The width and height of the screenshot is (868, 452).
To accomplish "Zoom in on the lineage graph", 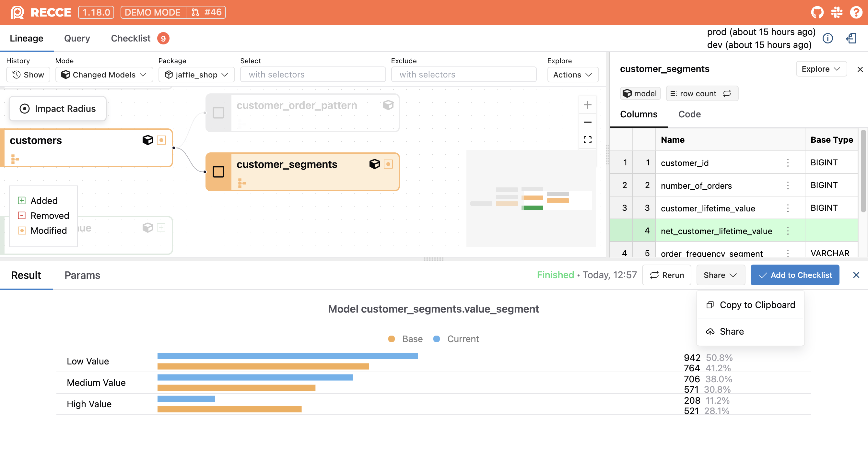I will (587, 105).
